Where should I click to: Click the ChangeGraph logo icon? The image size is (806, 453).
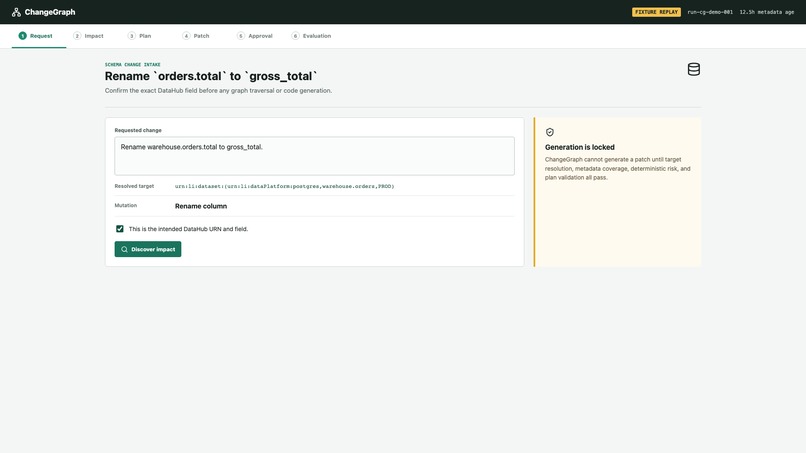pyautogui.click(x=16, y=12)
